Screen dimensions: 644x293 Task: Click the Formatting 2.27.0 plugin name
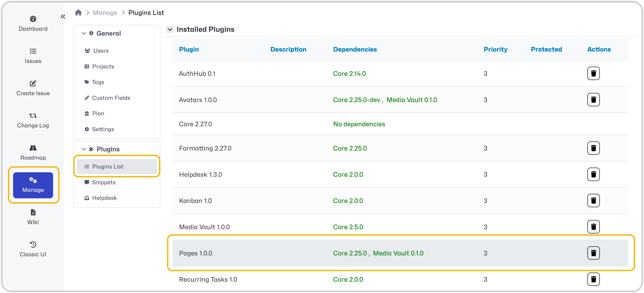(205, 148)
